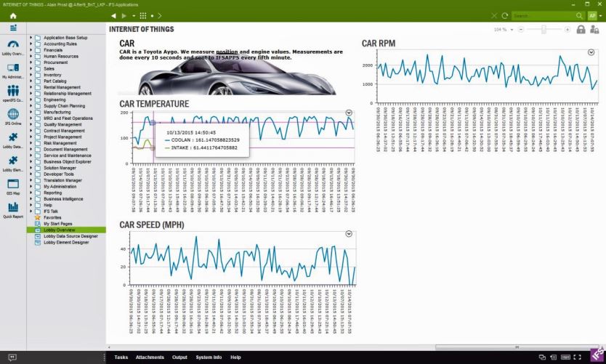Open the Lobby Data puzzle shortcut
The height and width of the screenshot is (364, 606).
point(13,140)
